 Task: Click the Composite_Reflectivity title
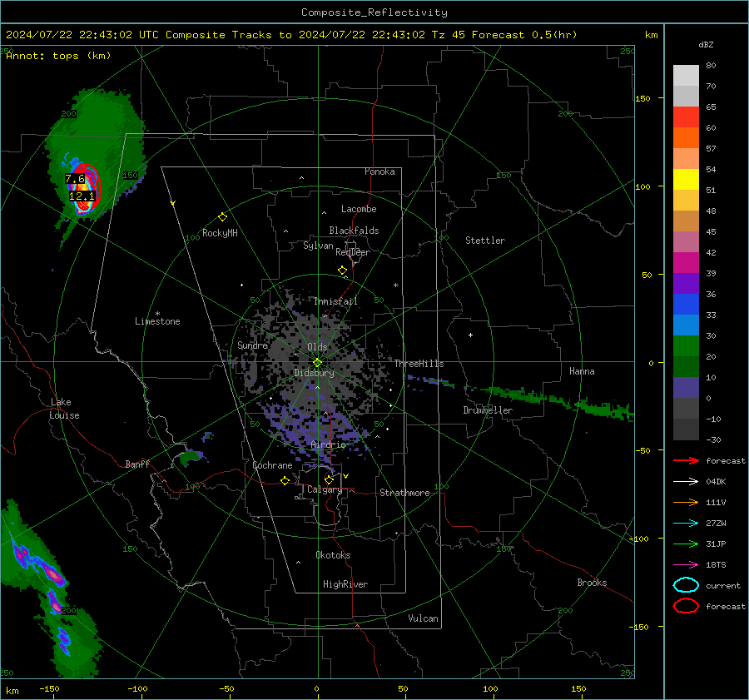[x=374, y=12]
